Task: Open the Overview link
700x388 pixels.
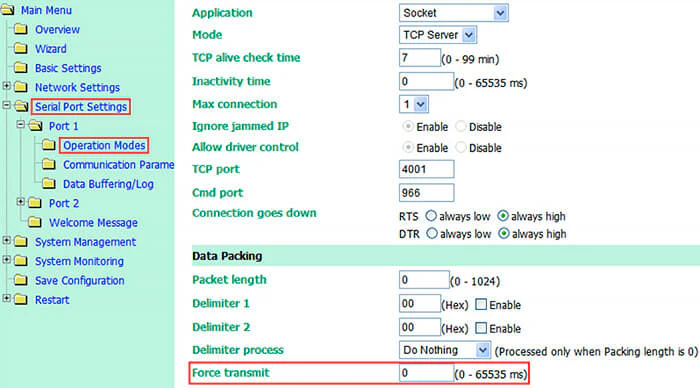Action: [57, 29]
